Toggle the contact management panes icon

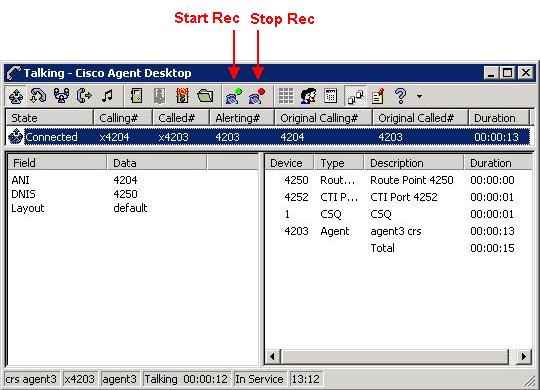pos(355,96)
